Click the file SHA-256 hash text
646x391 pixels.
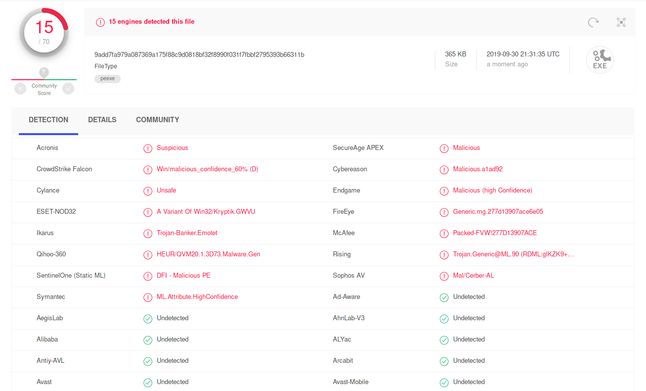tap(199, 54)
